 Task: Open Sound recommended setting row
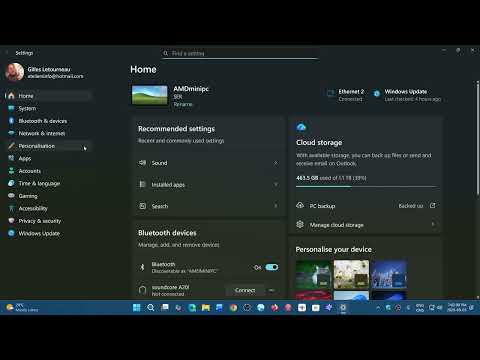pyautogui.click(x=209, y=163)
